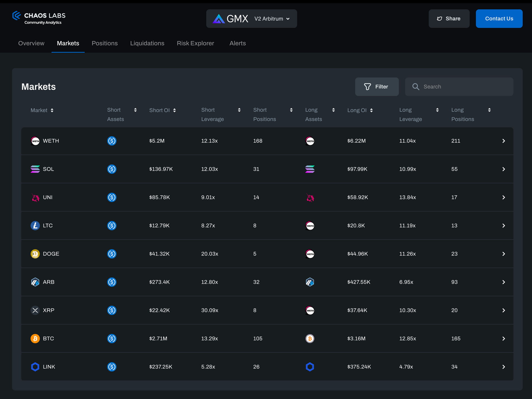
Task: Share the dashboard via the Share button
Action: point(449,19)
